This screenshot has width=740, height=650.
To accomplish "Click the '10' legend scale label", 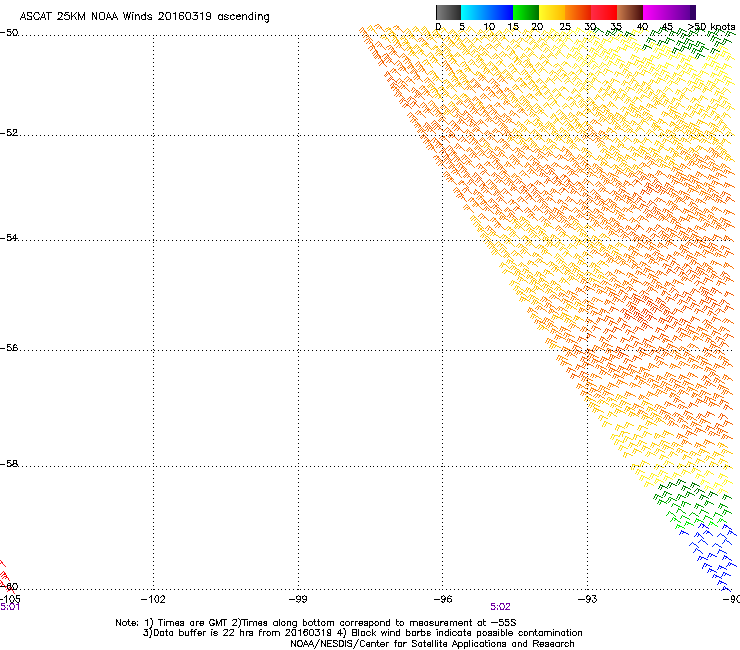I will click(489, 27).
